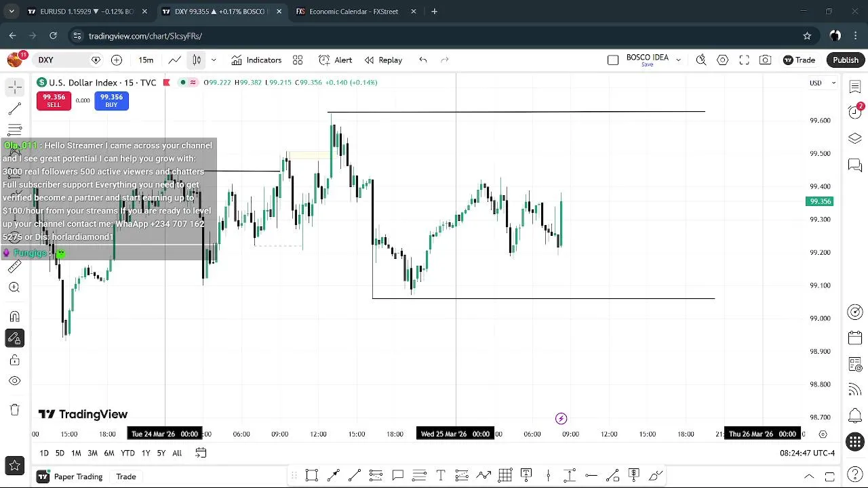Image resolution: width=868 pixels, height=488 pixels.
Task: Expand the chart style dropdown arrow
Action: click(214, 60)
